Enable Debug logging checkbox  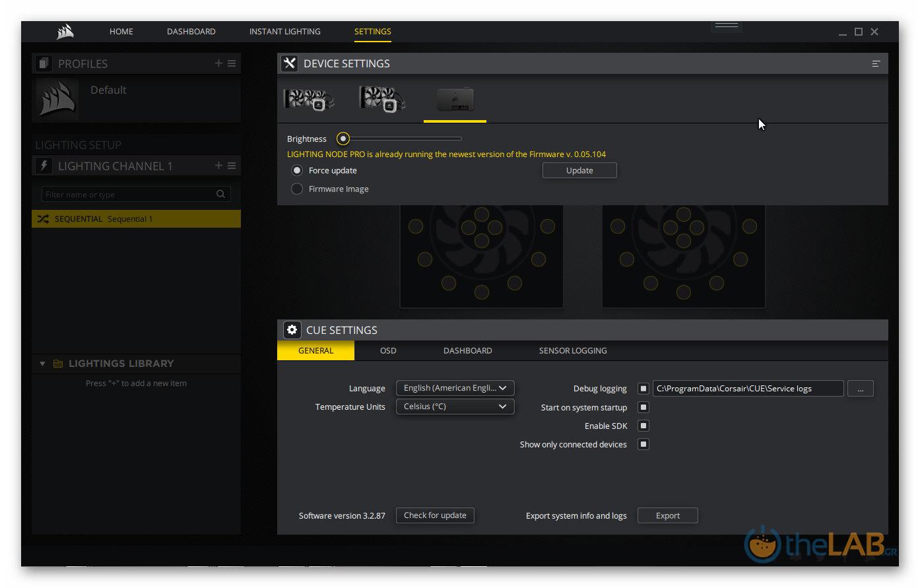[643, 389]
